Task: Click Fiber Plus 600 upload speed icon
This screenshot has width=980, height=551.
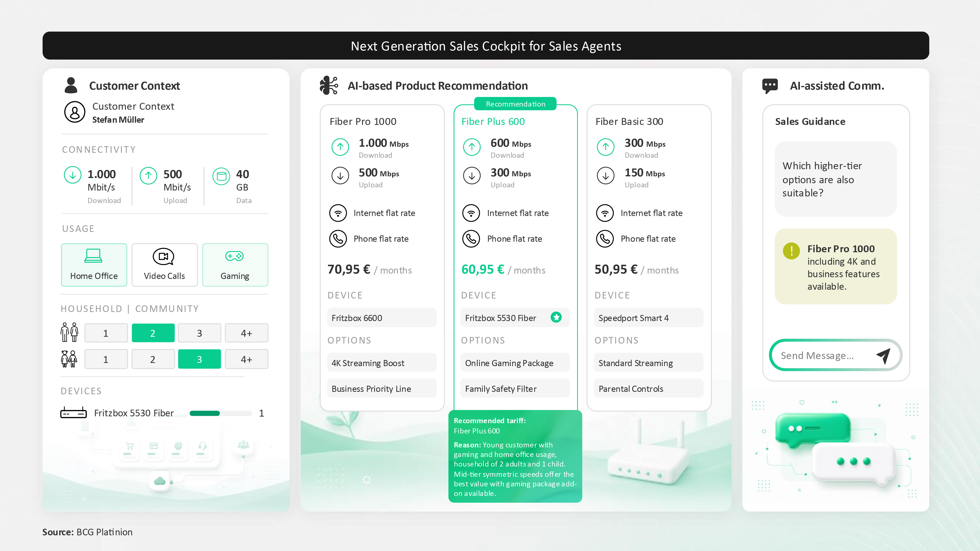Action: click(x=472, y=176)
